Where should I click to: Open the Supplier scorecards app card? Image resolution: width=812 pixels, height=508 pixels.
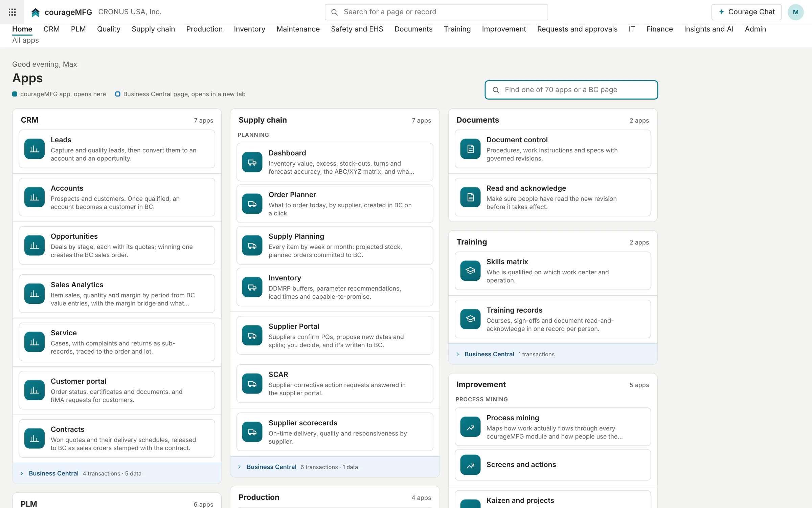335,431
